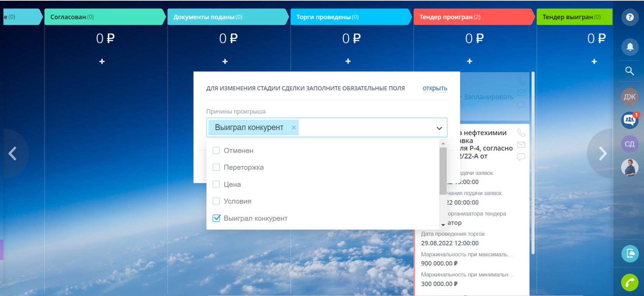Open group chat icon with badge

629,120
